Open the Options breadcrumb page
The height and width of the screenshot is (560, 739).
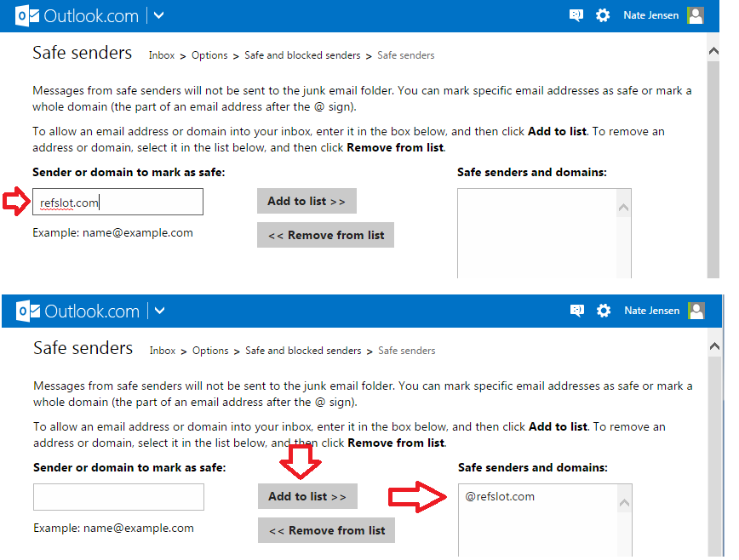209,54
